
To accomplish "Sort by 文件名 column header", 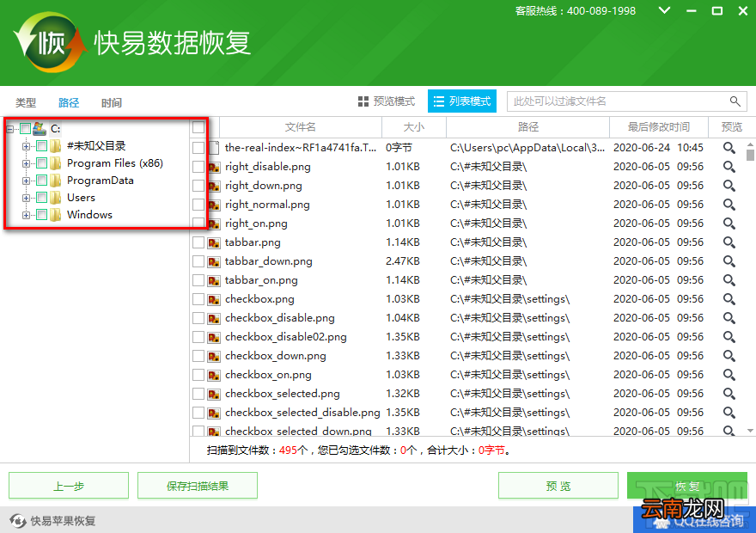I will pos(301,127).
